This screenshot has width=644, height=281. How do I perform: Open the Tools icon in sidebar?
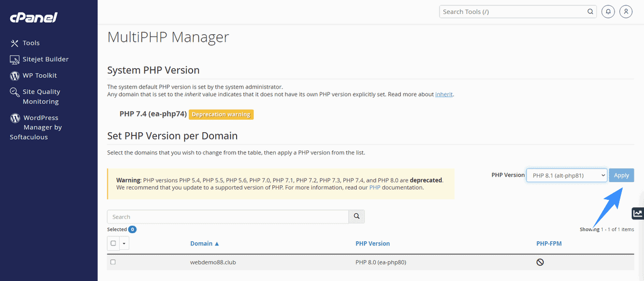pyautogui.click(x=14, y=43)
